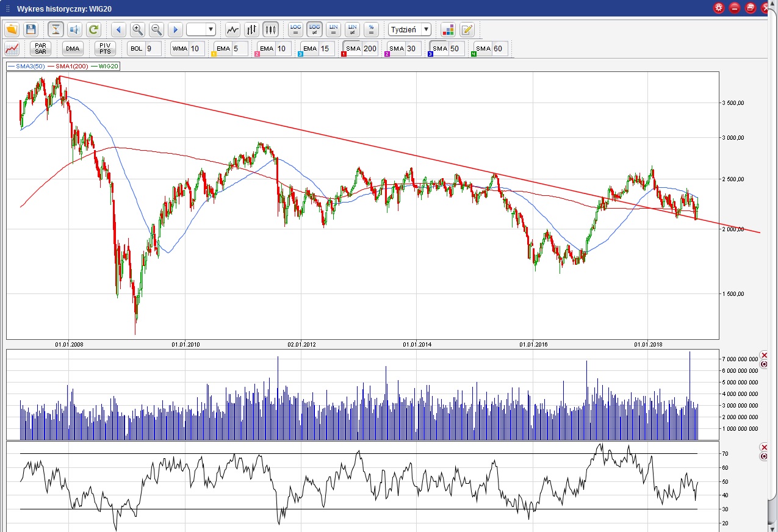This screenshot has height=532, width=778.
Task: Enable the PIV PTS pivot points
Action: point(105,49)
